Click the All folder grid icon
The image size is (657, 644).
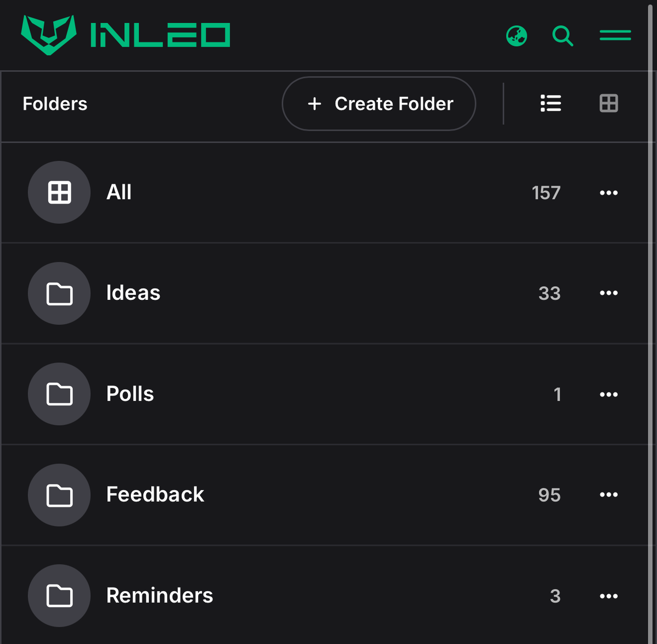pos(59,193)
